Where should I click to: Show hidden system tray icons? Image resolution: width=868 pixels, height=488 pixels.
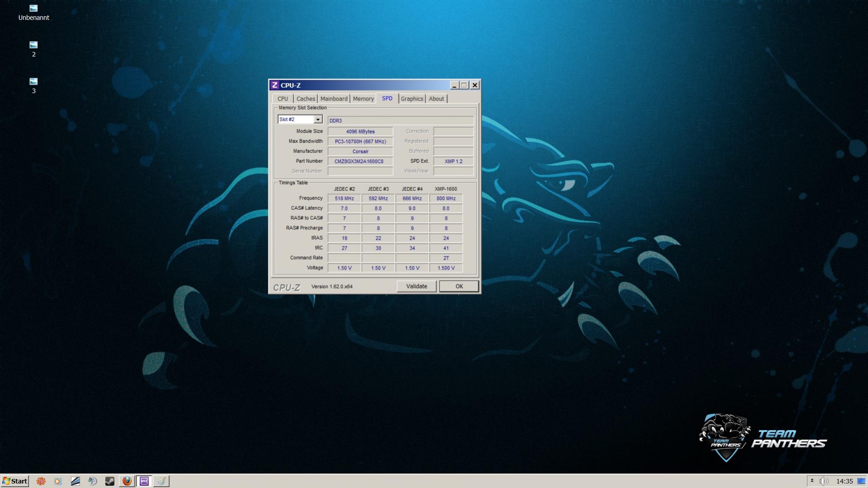coord(812,481)
